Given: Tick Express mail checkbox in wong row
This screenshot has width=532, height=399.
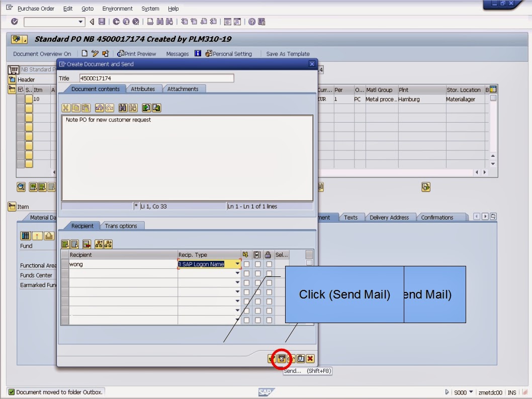Looking at the screenshot, I should click(247, 264).
